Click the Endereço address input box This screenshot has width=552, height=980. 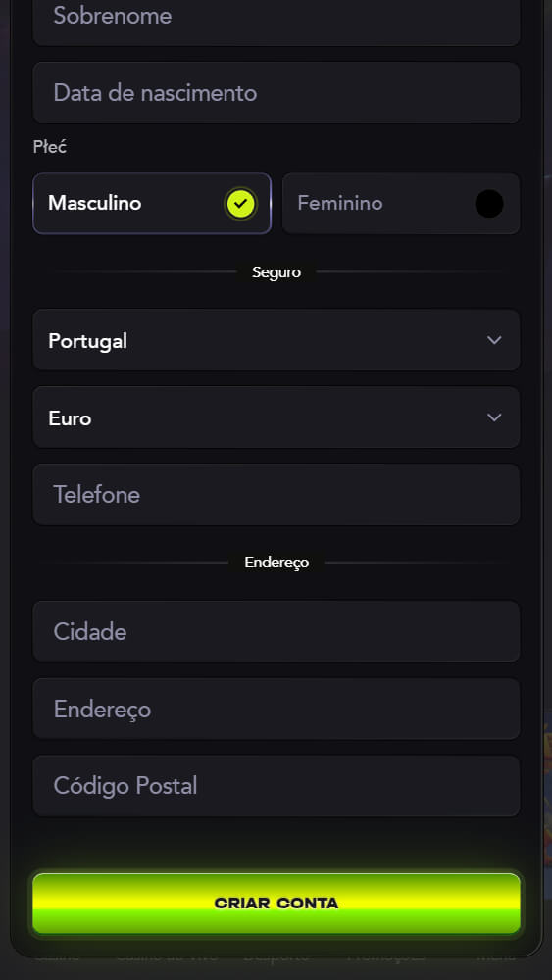pyautogui.click(x=276, y=709)
